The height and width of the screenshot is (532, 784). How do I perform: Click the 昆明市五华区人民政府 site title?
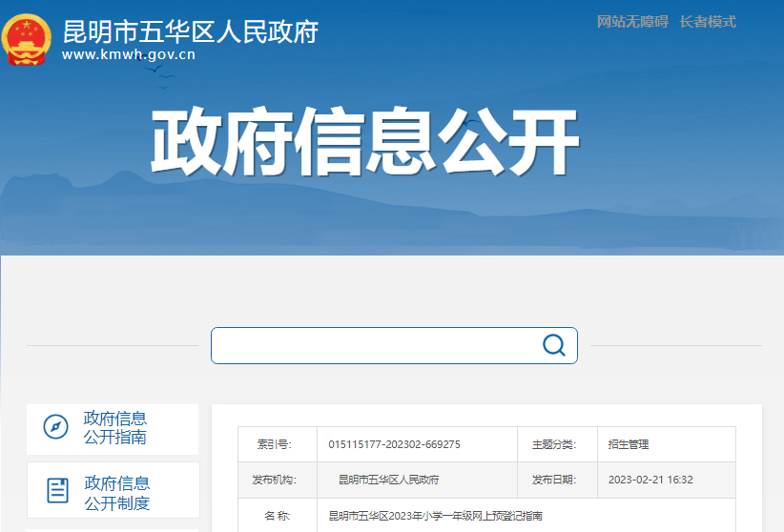(x=190, y=31)
